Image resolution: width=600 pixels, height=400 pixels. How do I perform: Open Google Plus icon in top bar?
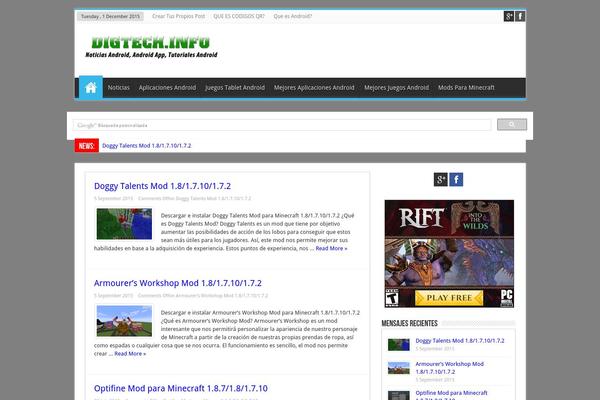509,16
